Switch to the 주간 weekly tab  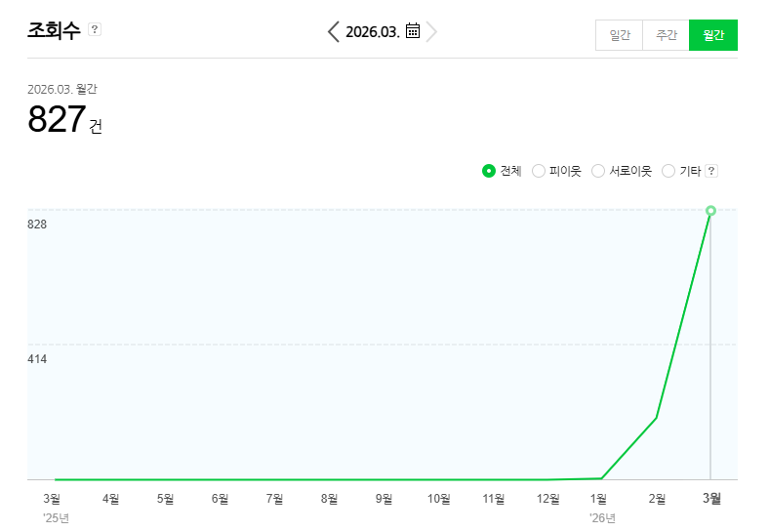coord(667,35)
